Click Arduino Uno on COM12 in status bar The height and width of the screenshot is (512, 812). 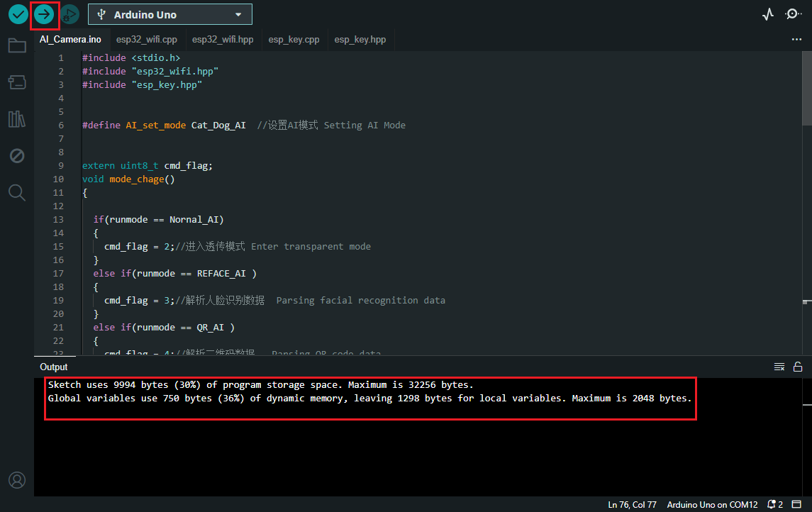pyautogui.click(x=712, y=505)
